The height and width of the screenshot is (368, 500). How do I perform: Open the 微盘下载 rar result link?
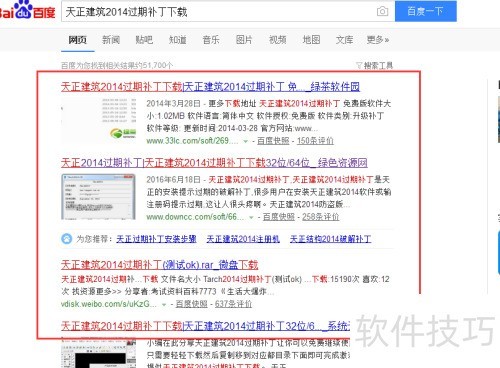(159, 265)
